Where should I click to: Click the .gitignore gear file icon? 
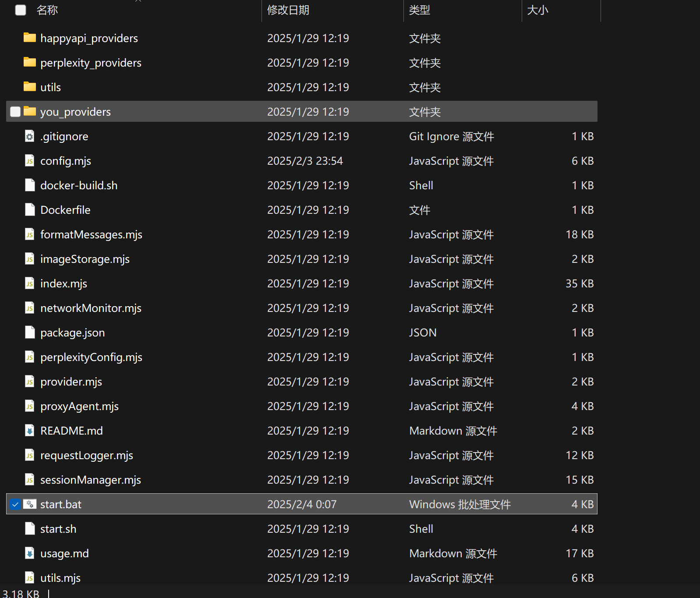(29, 136)
